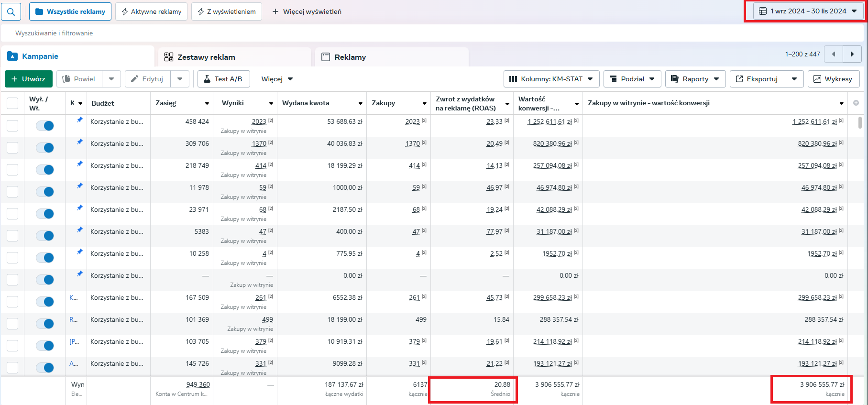Click pin icon in 10 258 row

click(80, 252)
